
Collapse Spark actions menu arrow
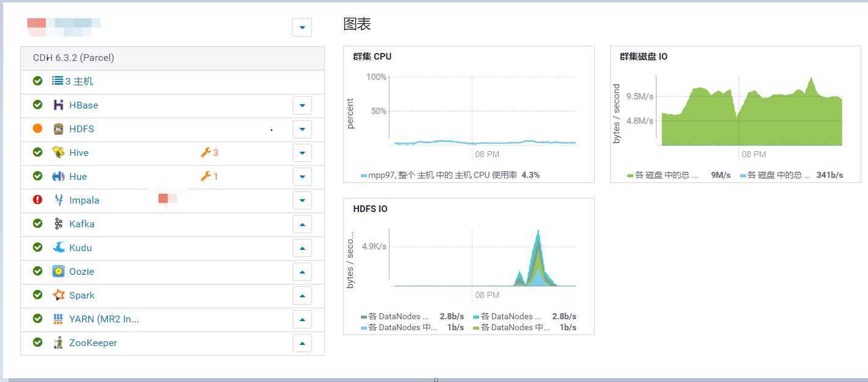coord(302,295)
